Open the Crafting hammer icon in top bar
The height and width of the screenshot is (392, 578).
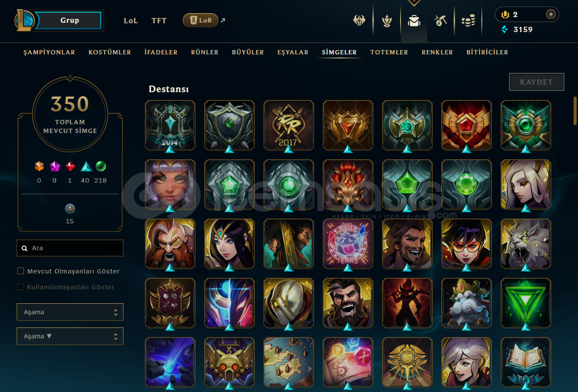pyautogui.click(x=441, y=21)
